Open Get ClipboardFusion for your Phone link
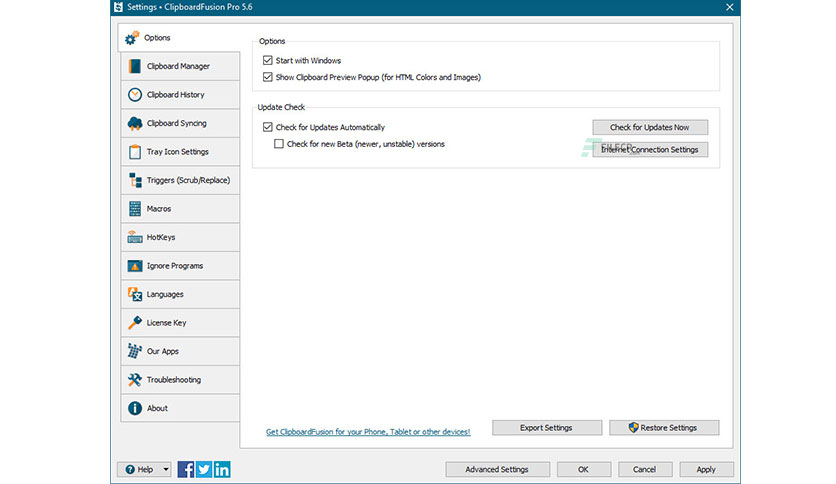The width and height of the screenshot is (836, 484). click(368, 432)
